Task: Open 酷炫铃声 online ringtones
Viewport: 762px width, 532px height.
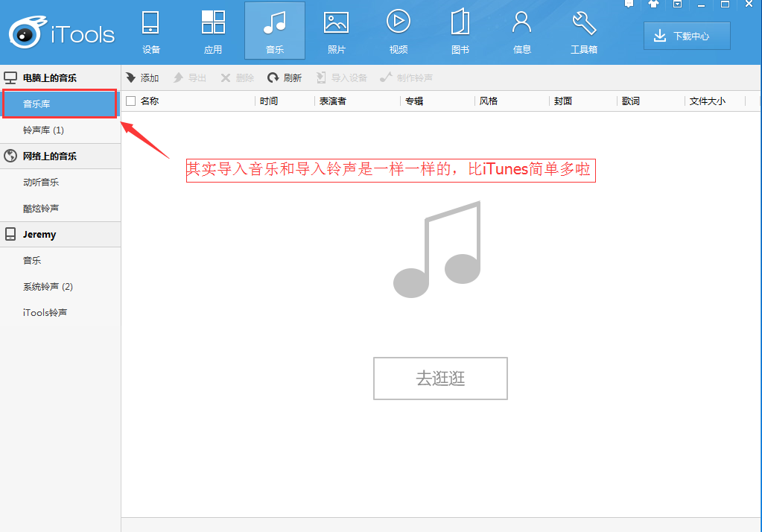Action: pyautogui.click(x=60, y=208)
